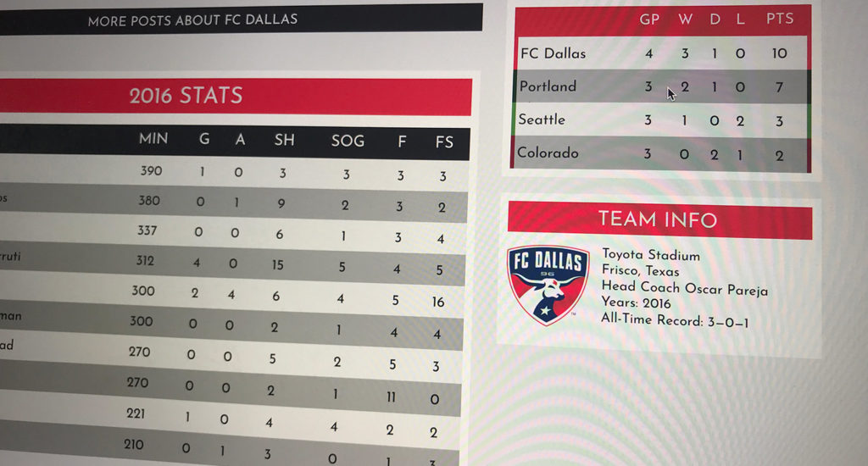Image resolution: width=868 pixels, height=466 pixels.
Task: Open More Posts About FC Dallas link
Action: tap(192, 20)
